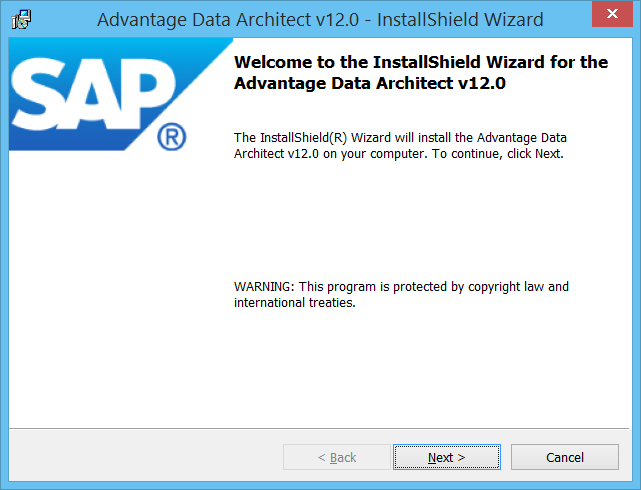
Task: Click the window title 'Advantage Data Architect v12.0'
Action: (320, 20)
